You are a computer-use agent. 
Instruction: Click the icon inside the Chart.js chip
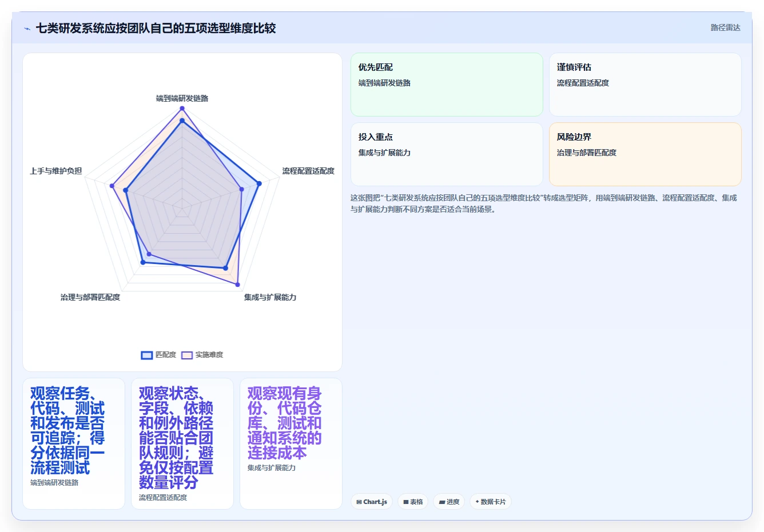point(359,502)
